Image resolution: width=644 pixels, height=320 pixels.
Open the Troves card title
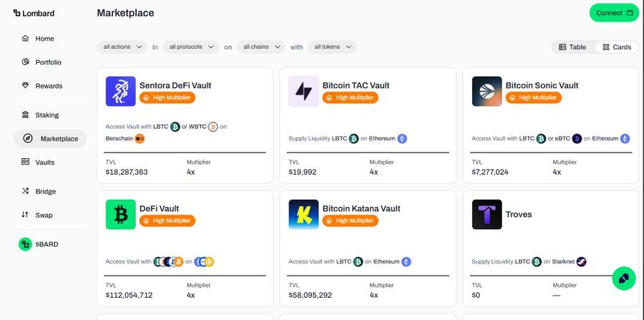(518, 215)
